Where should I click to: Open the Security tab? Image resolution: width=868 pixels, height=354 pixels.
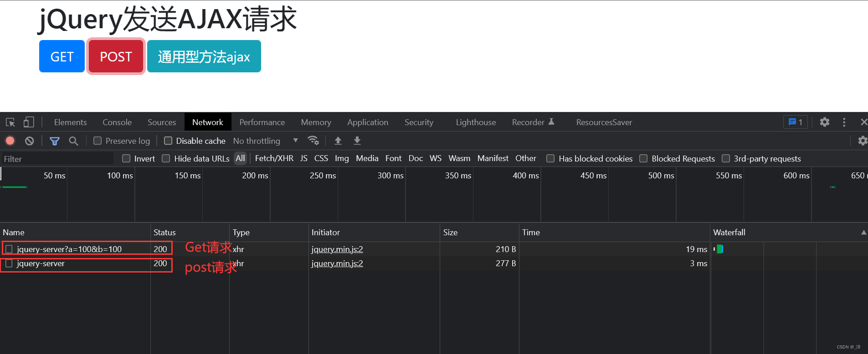[419, 122]
